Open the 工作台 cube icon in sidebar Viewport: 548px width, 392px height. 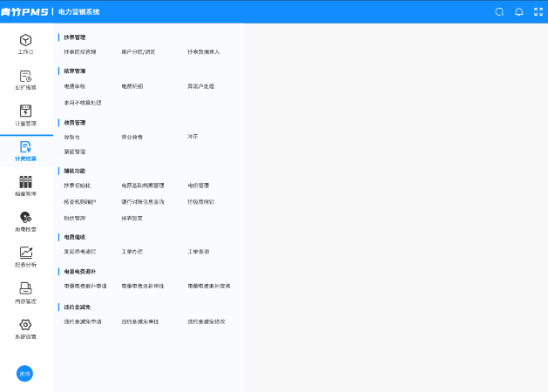pyautogui.click(x=25, y=40)
